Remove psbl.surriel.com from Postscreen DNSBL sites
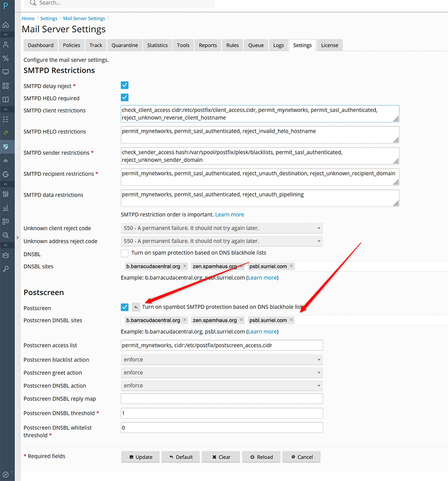448x481 pixels. pos(291,320)
